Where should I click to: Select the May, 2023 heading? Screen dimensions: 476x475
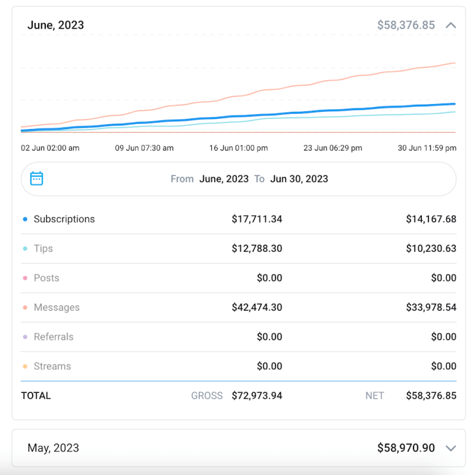coord(53,448)
